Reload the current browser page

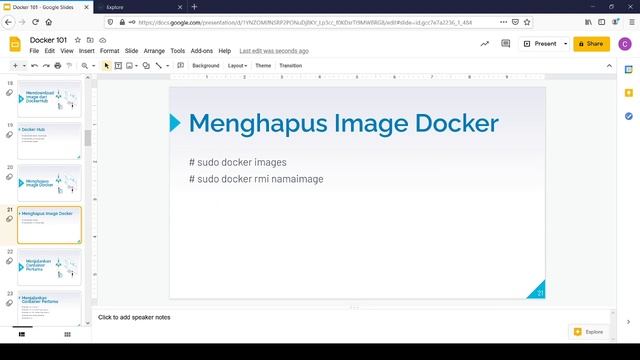tap(36, 22)
